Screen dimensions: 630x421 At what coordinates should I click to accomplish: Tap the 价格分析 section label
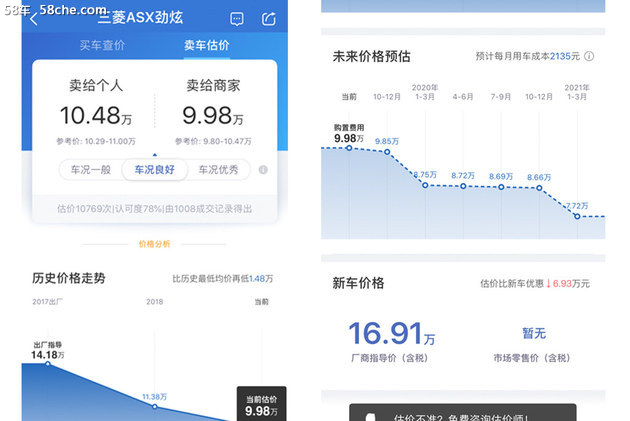click(155, 244)
